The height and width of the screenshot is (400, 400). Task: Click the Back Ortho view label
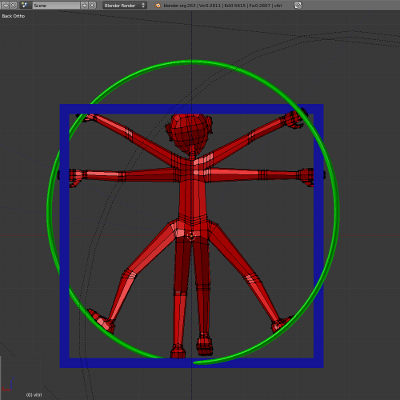click(13, 16)
